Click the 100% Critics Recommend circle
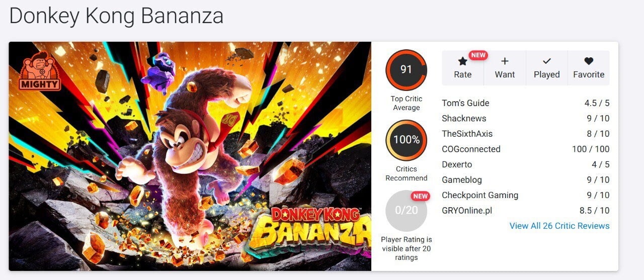The width and height of the screenshot is (644, 280). pos(406,140)
